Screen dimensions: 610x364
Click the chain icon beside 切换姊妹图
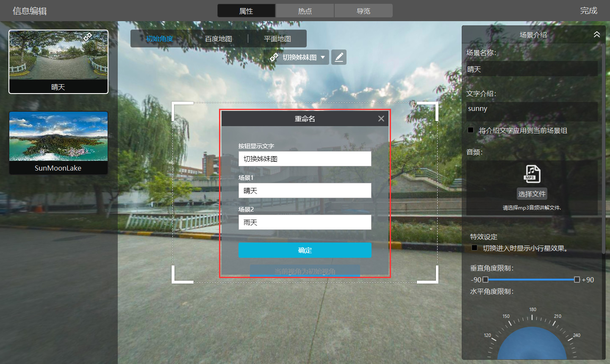click(274, 57)
